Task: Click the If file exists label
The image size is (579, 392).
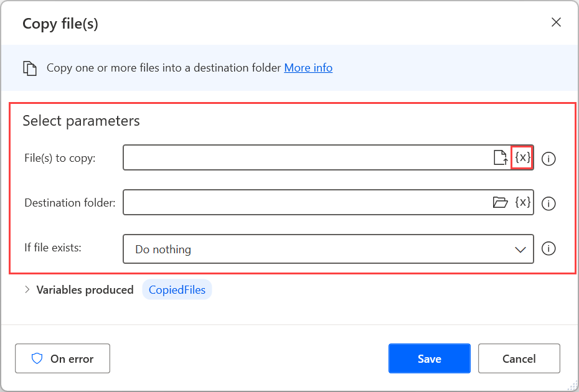Action: click(53, 247)
